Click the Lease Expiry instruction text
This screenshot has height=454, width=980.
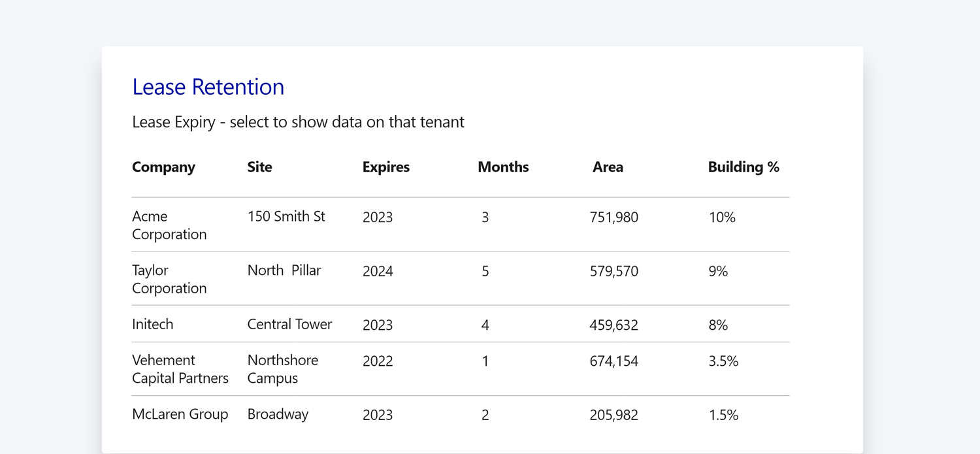click(298, 122)
